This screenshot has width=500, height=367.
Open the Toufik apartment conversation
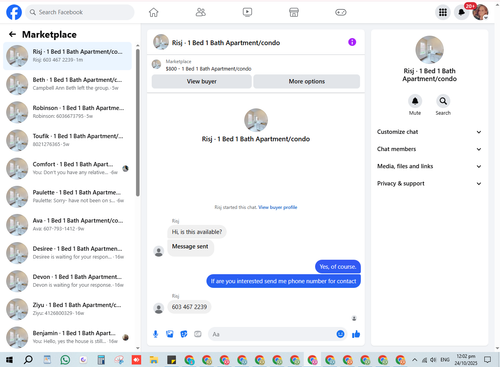tap(67, 140)
